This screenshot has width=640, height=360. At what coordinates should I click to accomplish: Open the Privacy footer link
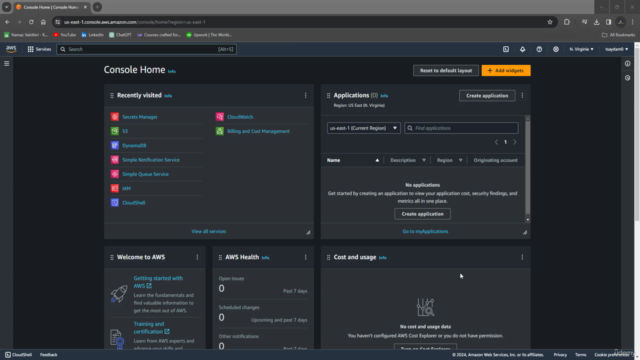click(x=560, y=355)
